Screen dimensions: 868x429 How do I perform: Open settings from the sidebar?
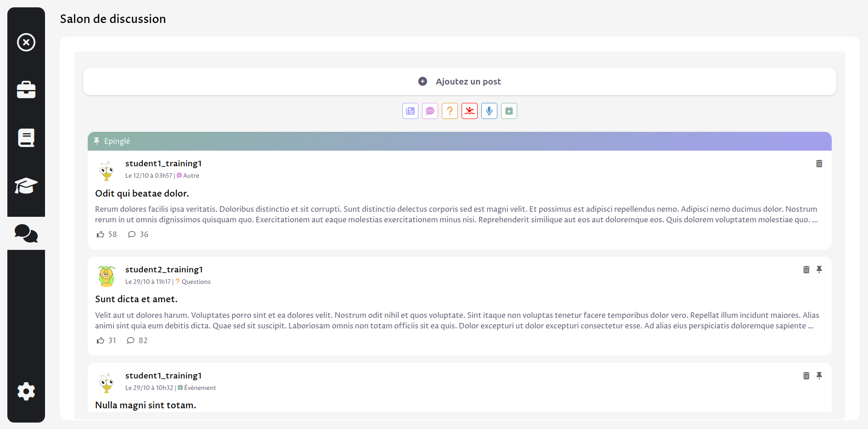pyautogui.click(x=26, y=391)
